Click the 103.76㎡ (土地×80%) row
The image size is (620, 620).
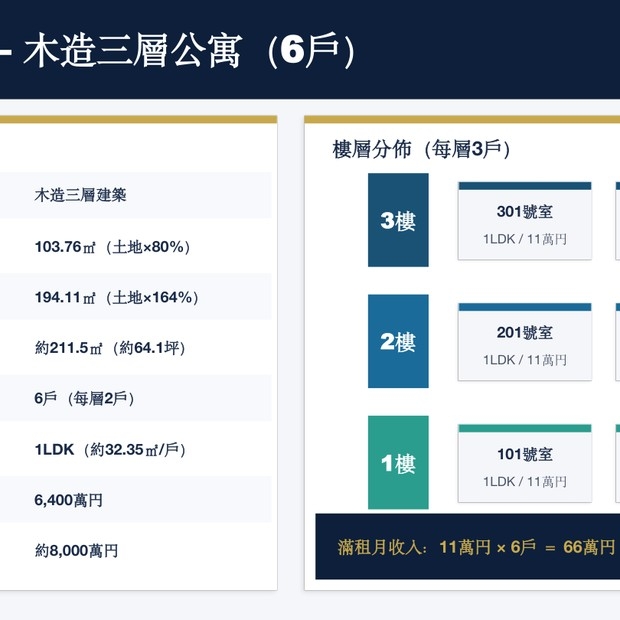pyautogui.click(x=136, y=247)
